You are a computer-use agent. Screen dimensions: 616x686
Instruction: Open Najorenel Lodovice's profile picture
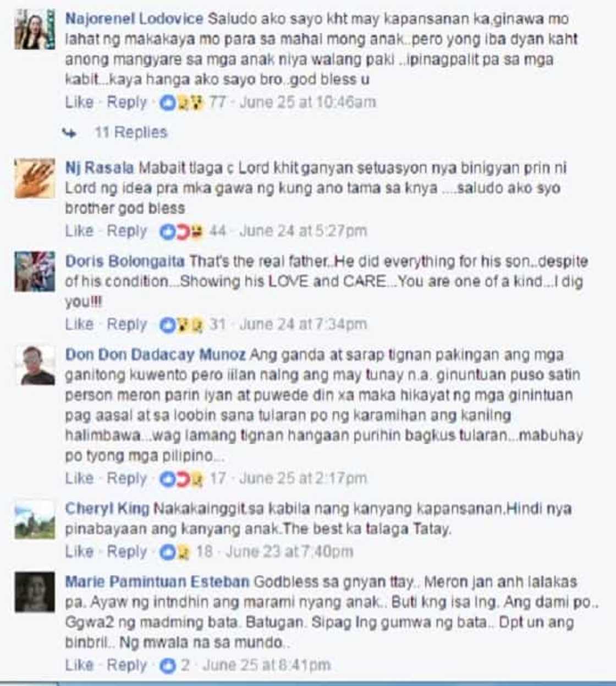pos(34,29)
